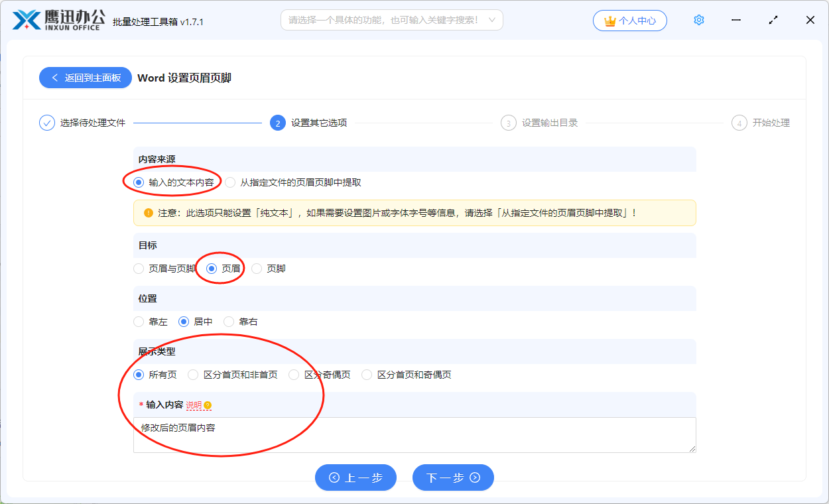
Task: Click the settings gear icon
Action: [698, 20]
